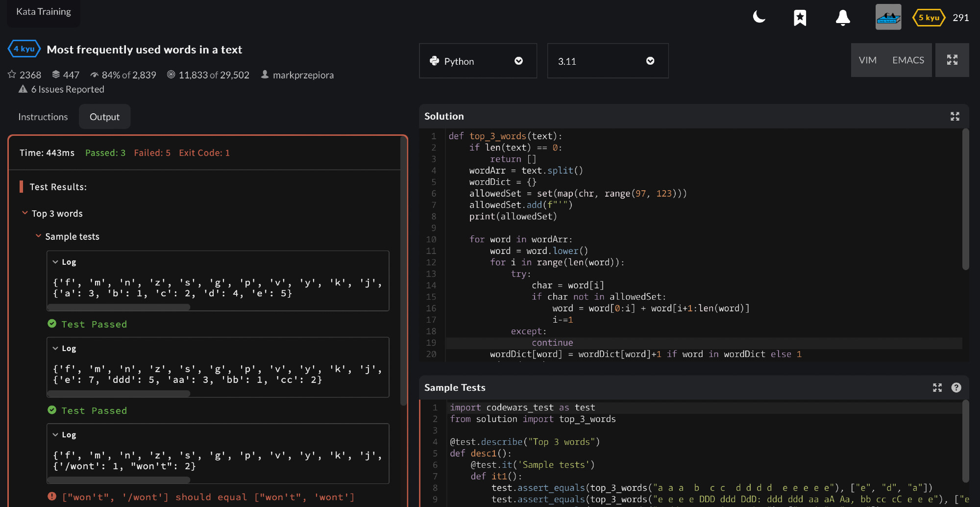The image size is (980, 507).
Task: Toggle dark mode with the moon icon
Action: click(x=759, y=18)
